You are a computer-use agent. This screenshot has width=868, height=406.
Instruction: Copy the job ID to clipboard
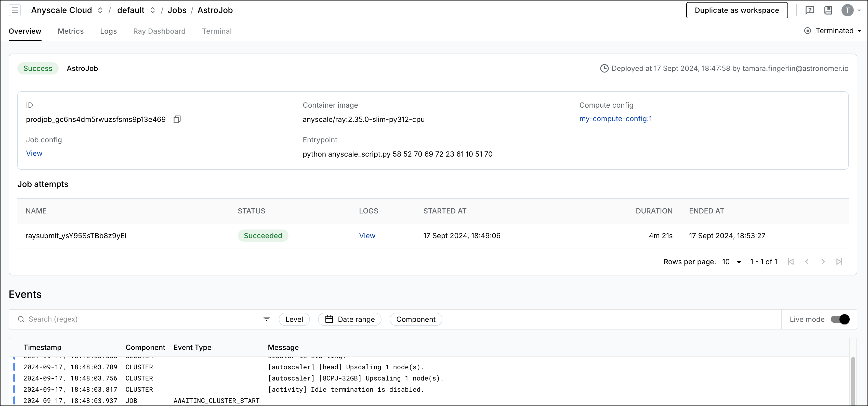click(177, 119)
